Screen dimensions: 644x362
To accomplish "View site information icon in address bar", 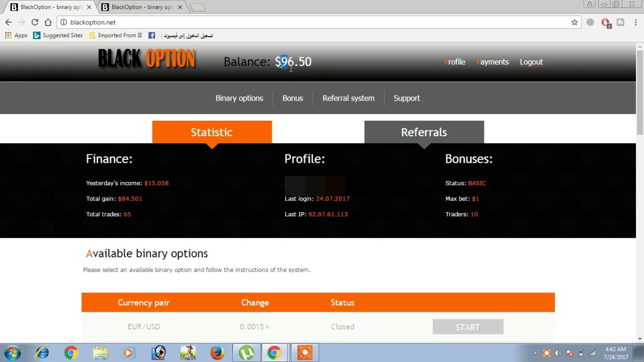I will [63, 22].
